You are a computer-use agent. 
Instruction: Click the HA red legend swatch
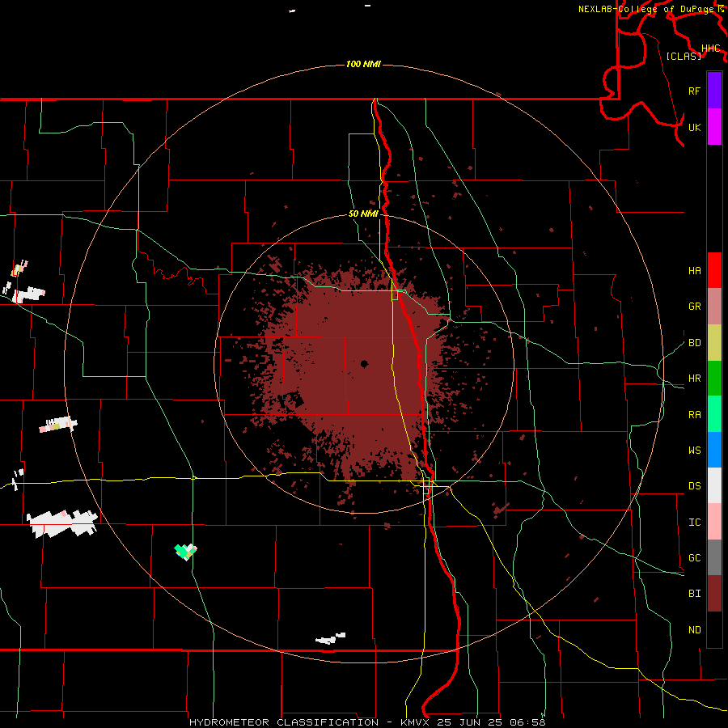coord(714,270)
